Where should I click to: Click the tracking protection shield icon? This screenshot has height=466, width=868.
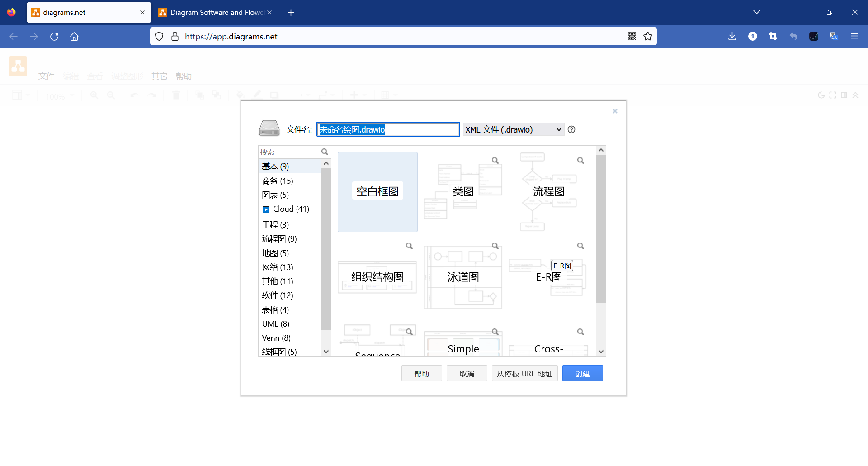pos(159,37)
